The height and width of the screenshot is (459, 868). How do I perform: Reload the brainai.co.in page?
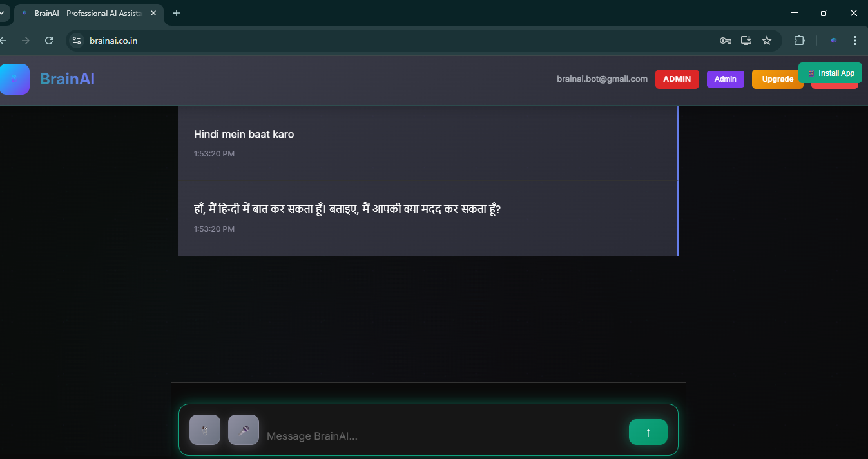[49, 41]
